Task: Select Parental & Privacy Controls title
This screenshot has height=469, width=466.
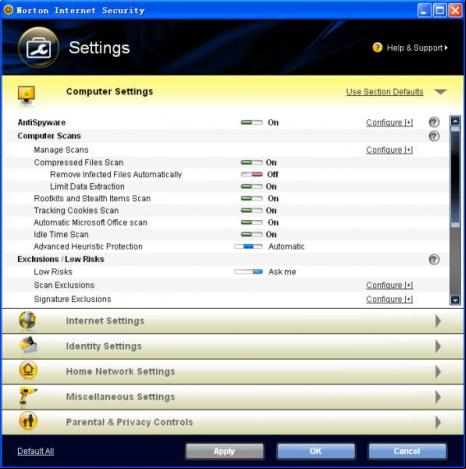Action: coord(129,422)
